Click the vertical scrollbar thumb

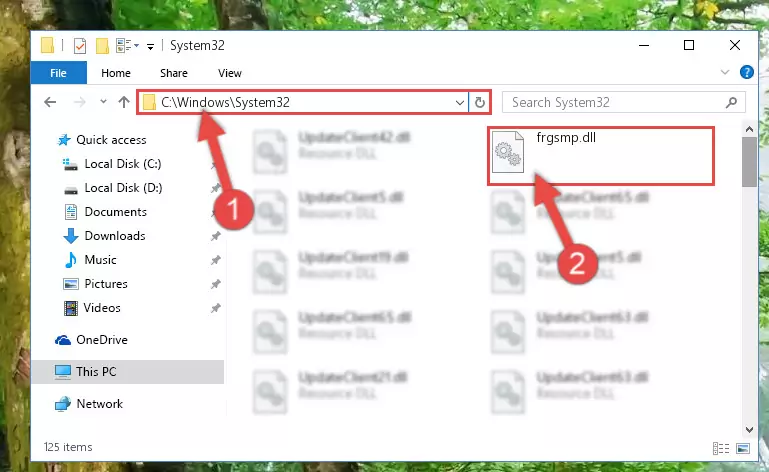(x=749, y=162)
